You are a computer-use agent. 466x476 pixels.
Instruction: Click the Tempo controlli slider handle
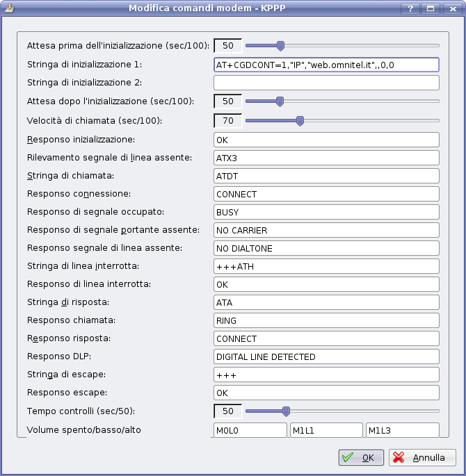tap(285, 411)
